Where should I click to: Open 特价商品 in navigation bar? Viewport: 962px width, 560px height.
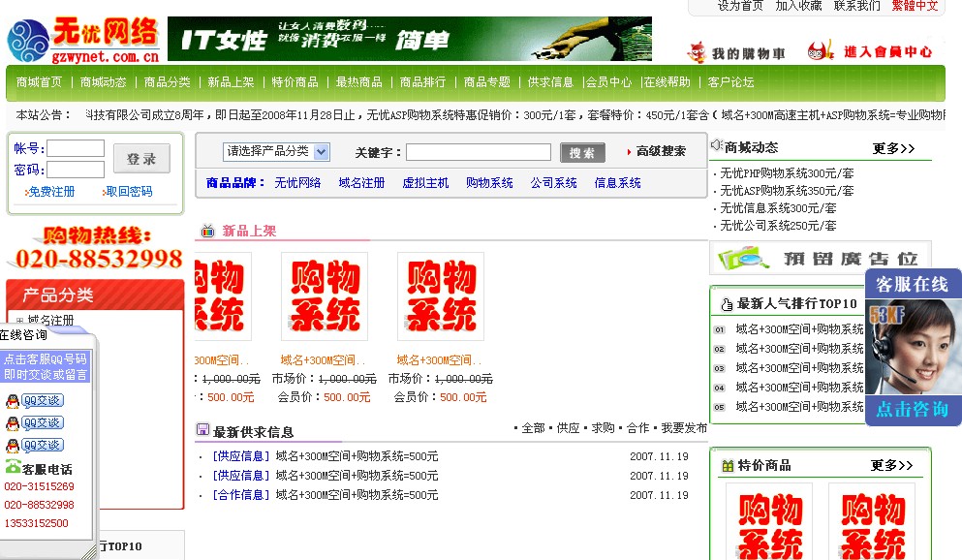295,82
